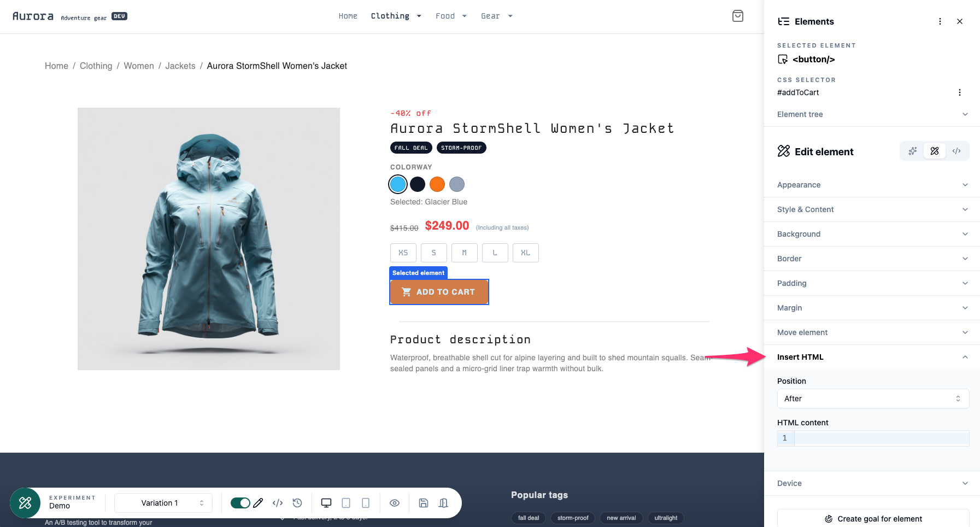Click the save floppy disk icon
Viewport: 980px width, 527px height.
pyautogui.click(x=424, y=503)
